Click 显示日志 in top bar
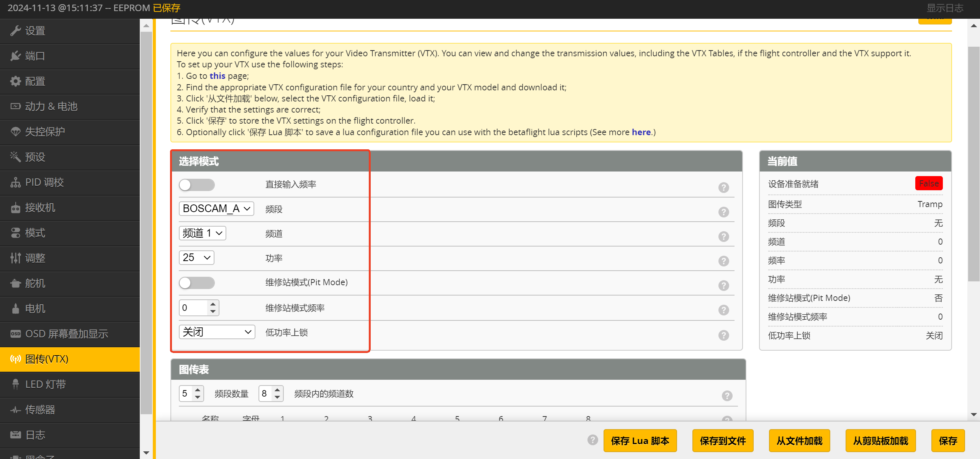This screenshot has width=980, height=459. [x=945, y=8]
